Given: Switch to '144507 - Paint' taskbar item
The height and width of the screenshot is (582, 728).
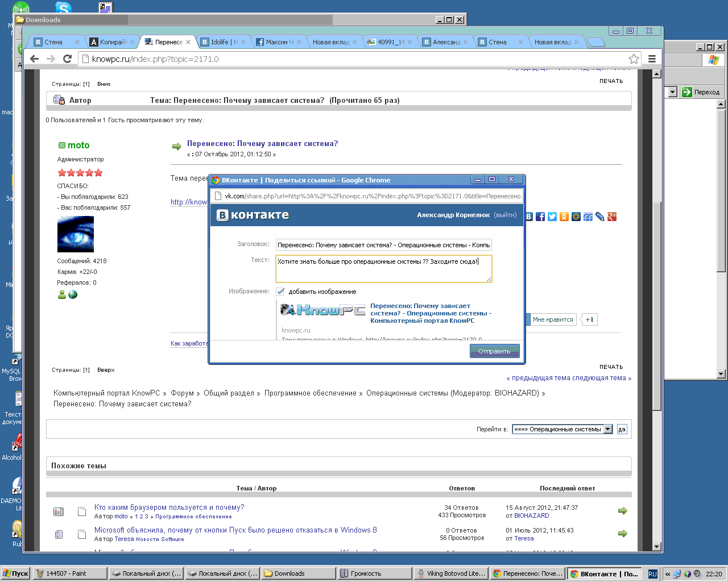Looking at the screenshot, I should point(70,573).
